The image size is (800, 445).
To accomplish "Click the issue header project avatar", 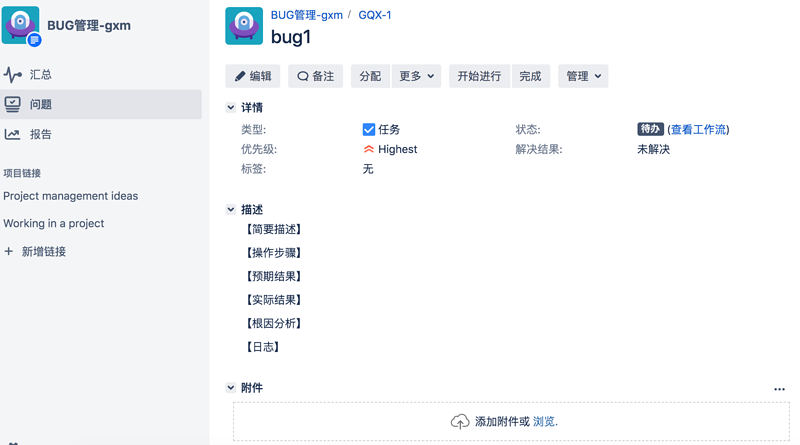I will tap(244, 26).
